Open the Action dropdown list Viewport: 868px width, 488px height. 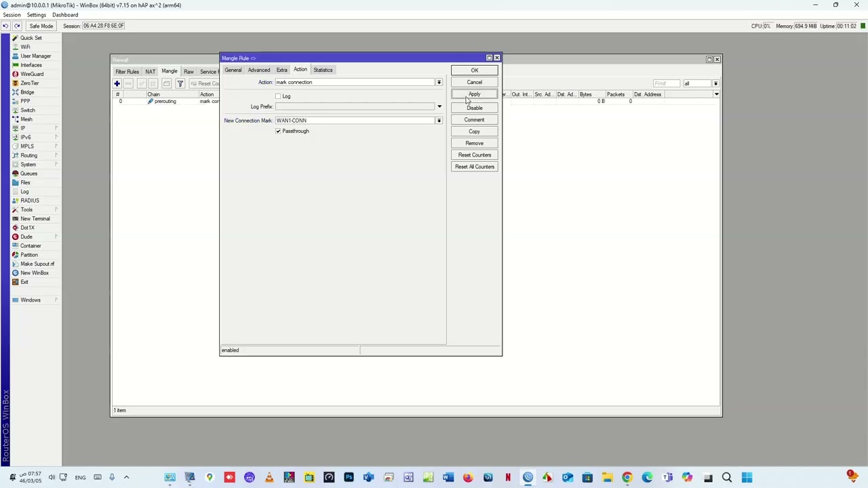point(439,82)
